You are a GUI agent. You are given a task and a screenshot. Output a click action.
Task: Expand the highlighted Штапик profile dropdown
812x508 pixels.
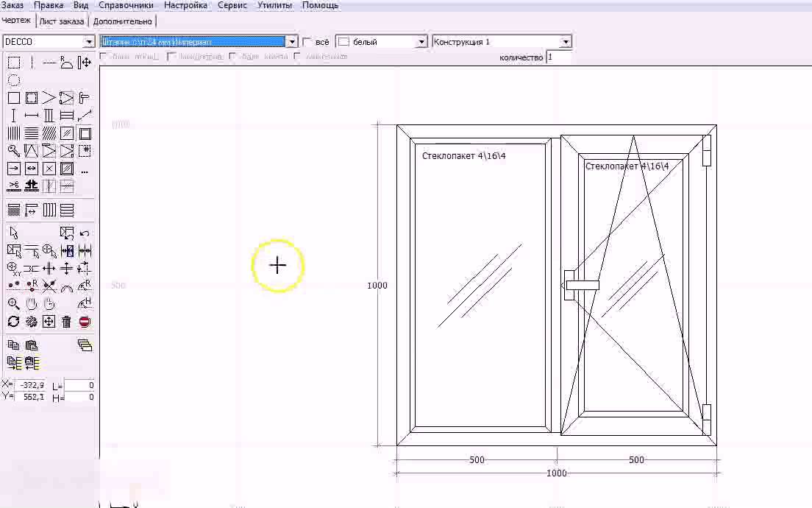pos(292,41)
